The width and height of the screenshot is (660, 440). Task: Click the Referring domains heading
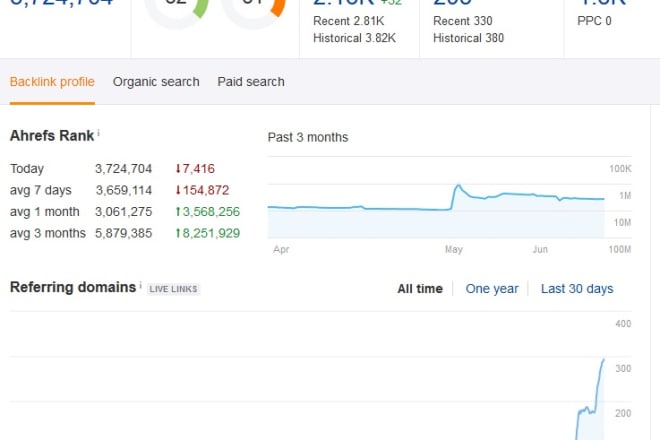tap(73, 287)
